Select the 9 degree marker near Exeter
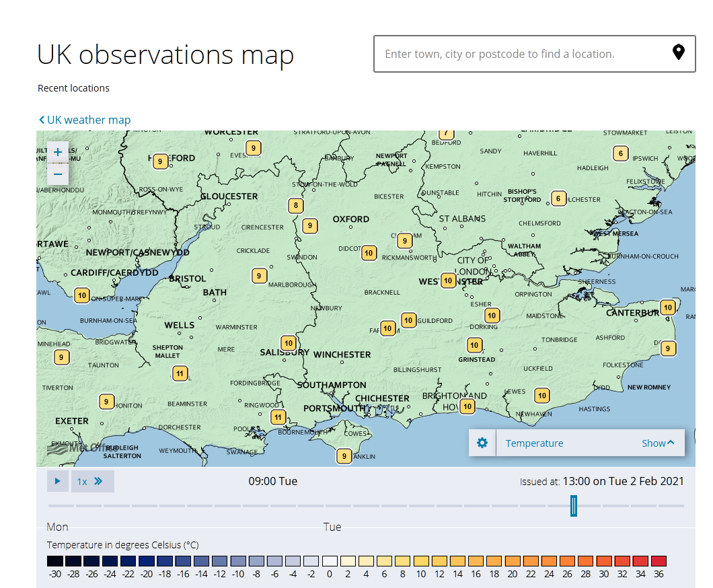 [x=106, y=401]
